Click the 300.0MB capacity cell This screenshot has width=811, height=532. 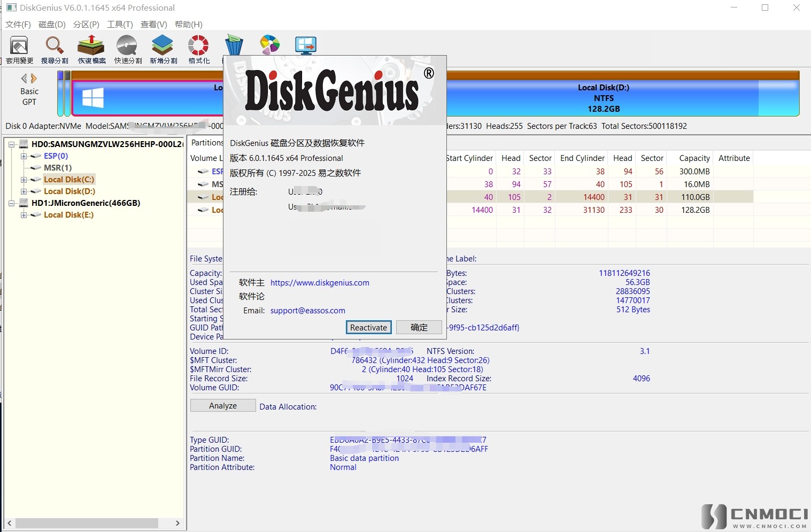pos(694,172)
